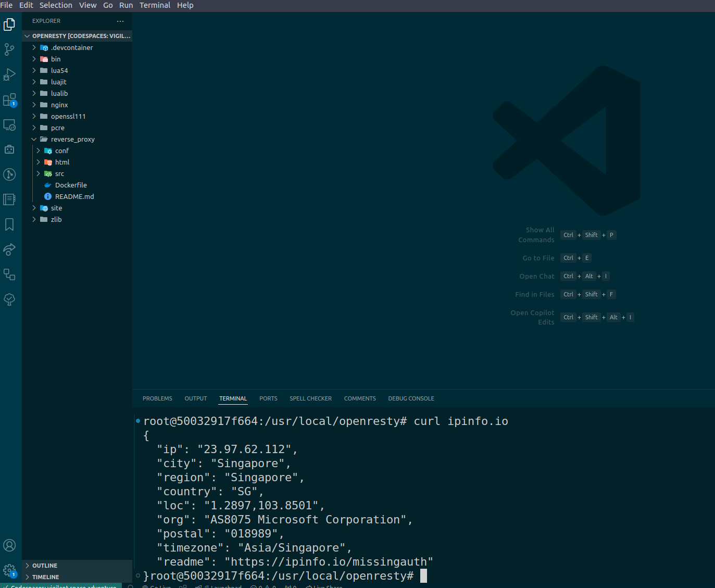The height and width of the screenshot is (588, 715).
Task: Open Explorer views and more actions menu
Action: pyautogui.click(x=120, y=21)
